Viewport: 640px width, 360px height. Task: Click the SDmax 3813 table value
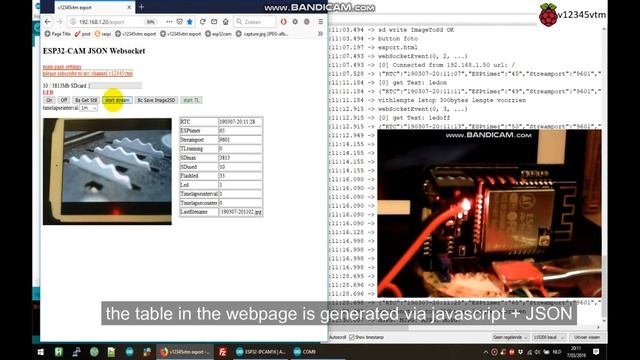(x=240, y=158)
